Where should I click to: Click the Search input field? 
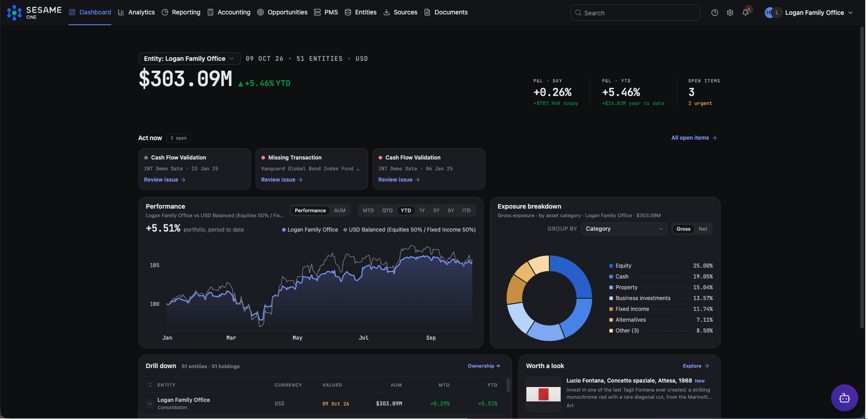(635, 13)
